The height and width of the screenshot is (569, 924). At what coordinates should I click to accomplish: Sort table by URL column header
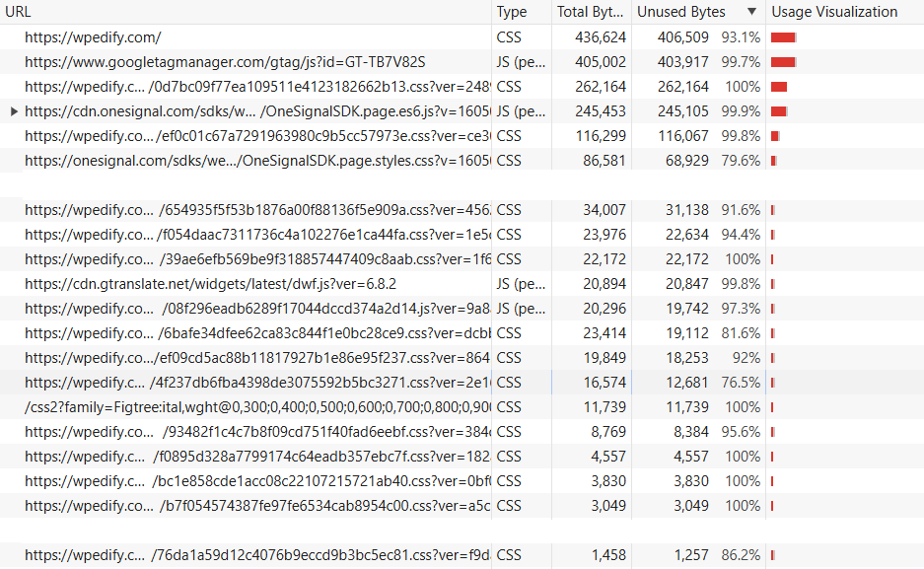(246, 12)
